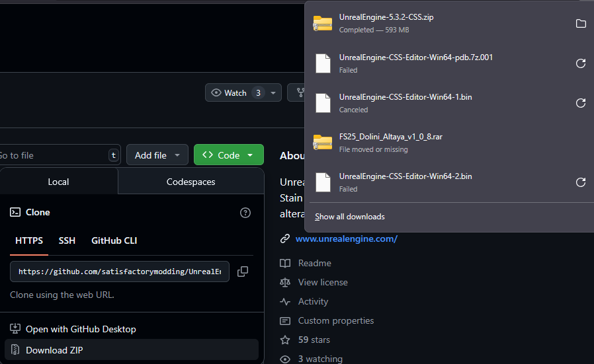
Task: Click the UnrealEngine-5.3.2-CSS.zip file name
Action: click(x=386, y=17)
